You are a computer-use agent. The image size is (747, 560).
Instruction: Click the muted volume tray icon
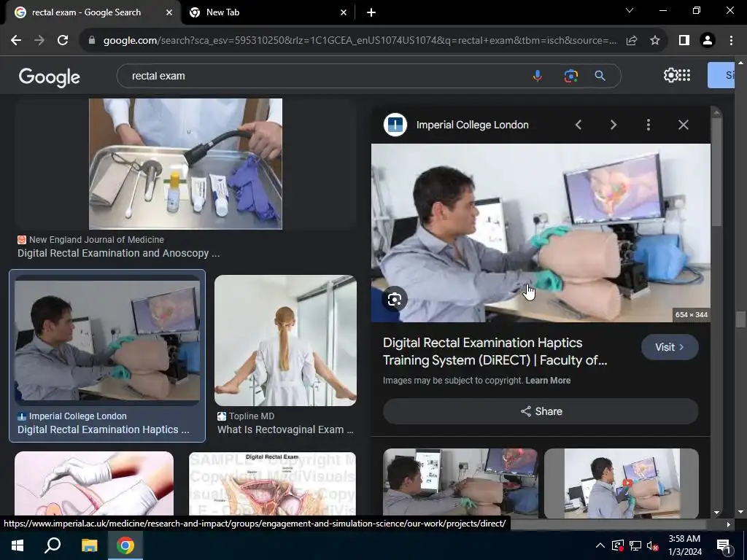[x=653, y=545]
